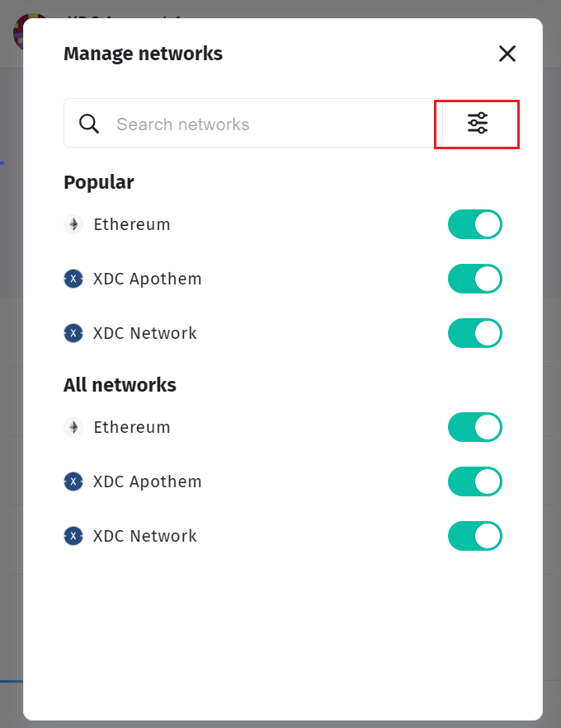Disable the Ethereum toggle in Popular
Screen dimensions: 561x728
coord(474,224)
